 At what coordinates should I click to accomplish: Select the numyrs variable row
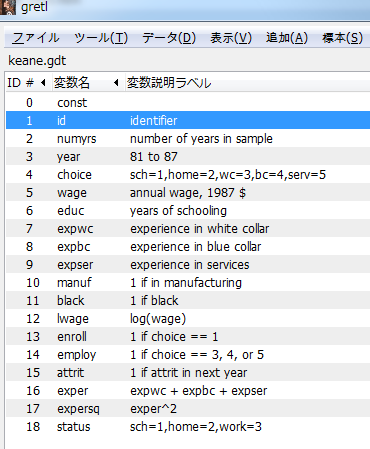188,138
